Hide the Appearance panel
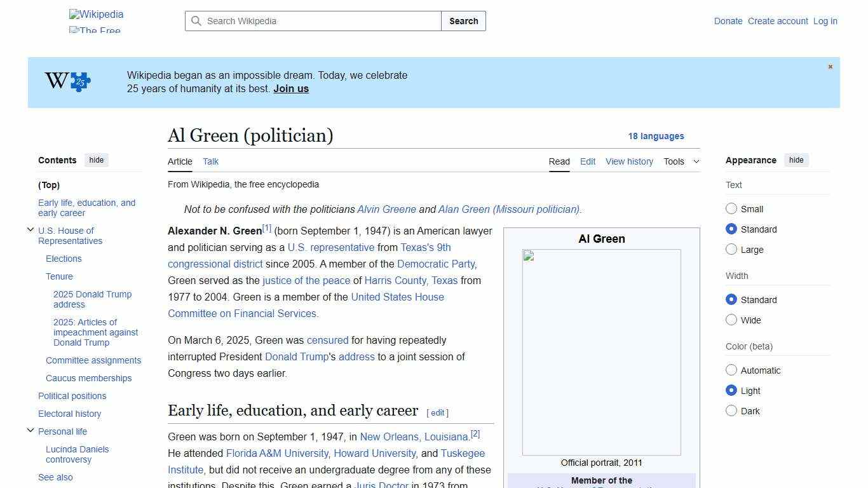Viewport: 868px width, 488px height. [x=796, y=160]
